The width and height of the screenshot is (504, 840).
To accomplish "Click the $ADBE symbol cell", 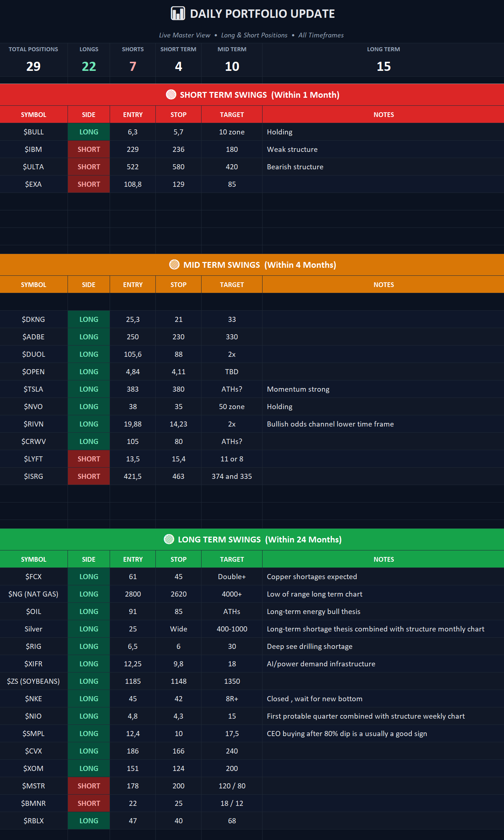I will [x=34, y=337].
